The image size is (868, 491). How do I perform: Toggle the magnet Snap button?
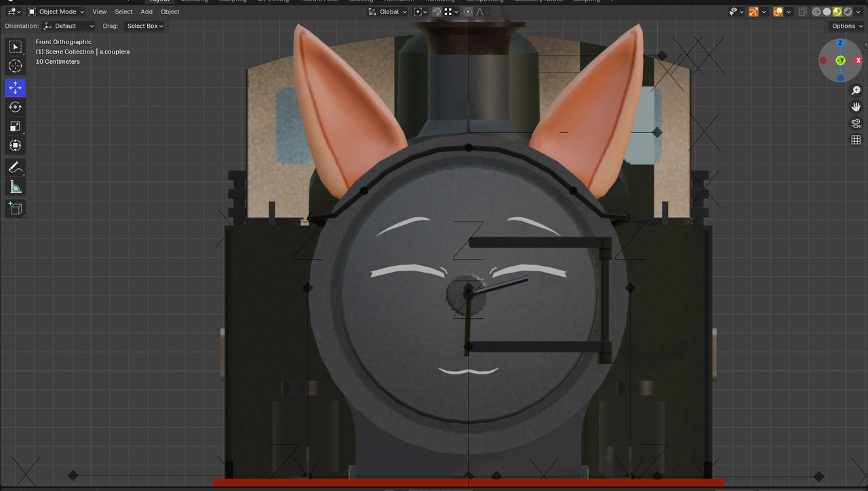[x=437, y=12]
